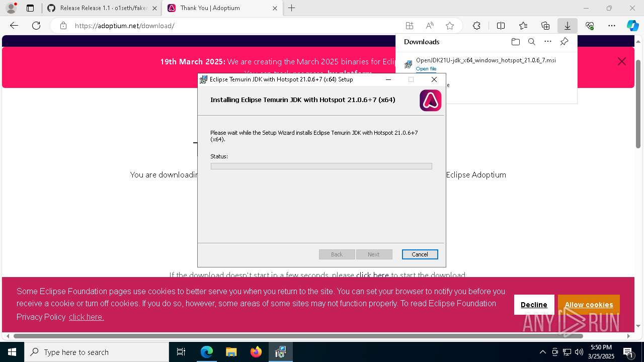Open network status tray icon
Screen dimensions: 644x362
pos(567,352)
